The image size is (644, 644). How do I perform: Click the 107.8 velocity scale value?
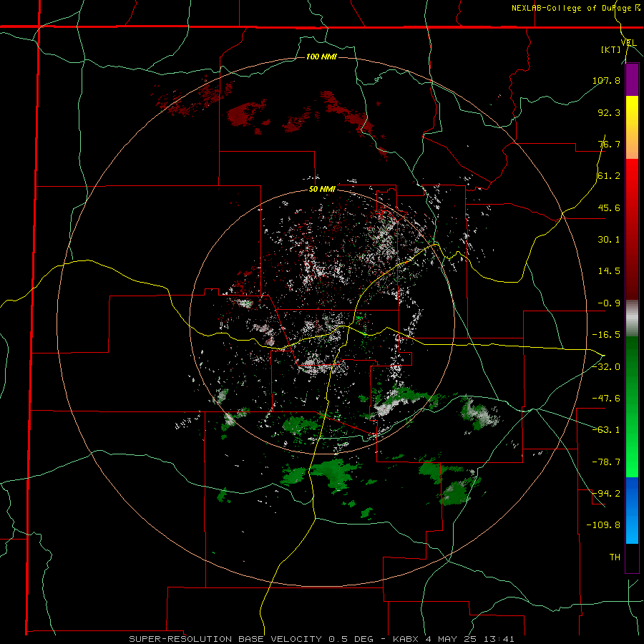606,80
